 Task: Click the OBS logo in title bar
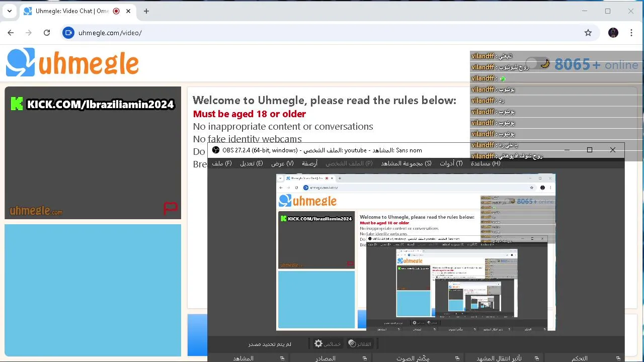point(216,150)
